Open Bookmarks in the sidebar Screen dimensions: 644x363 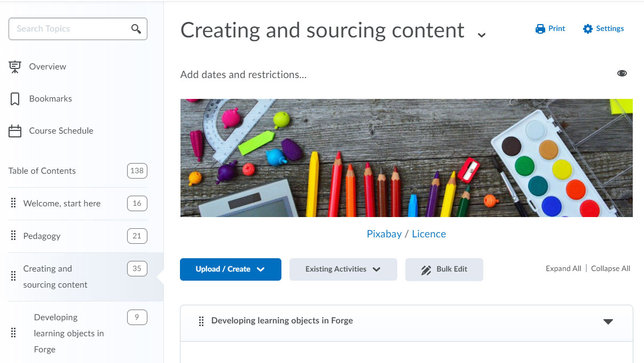coord(50,99)
